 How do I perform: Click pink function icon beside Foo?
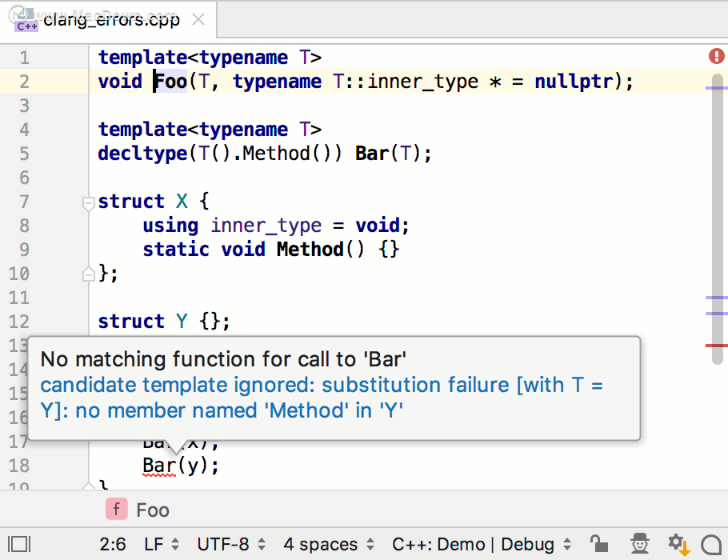pyautogui.click(x=117, y=509)
